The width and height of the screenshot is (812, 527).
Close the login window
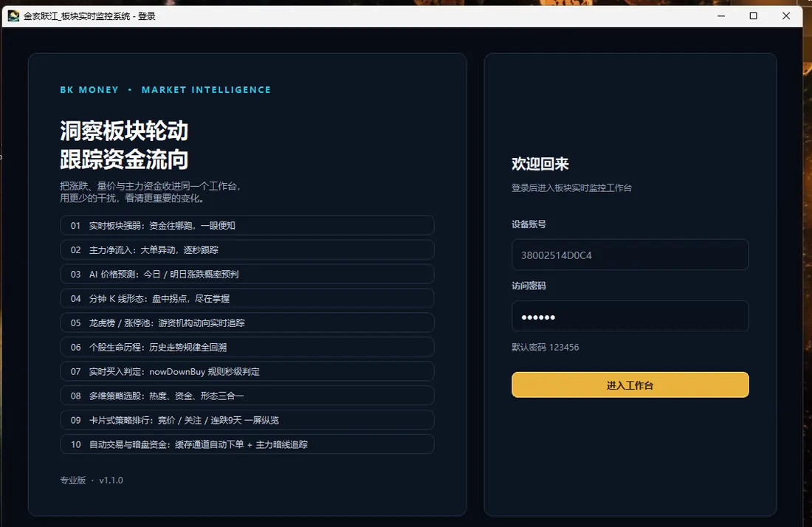coord(786,16)
